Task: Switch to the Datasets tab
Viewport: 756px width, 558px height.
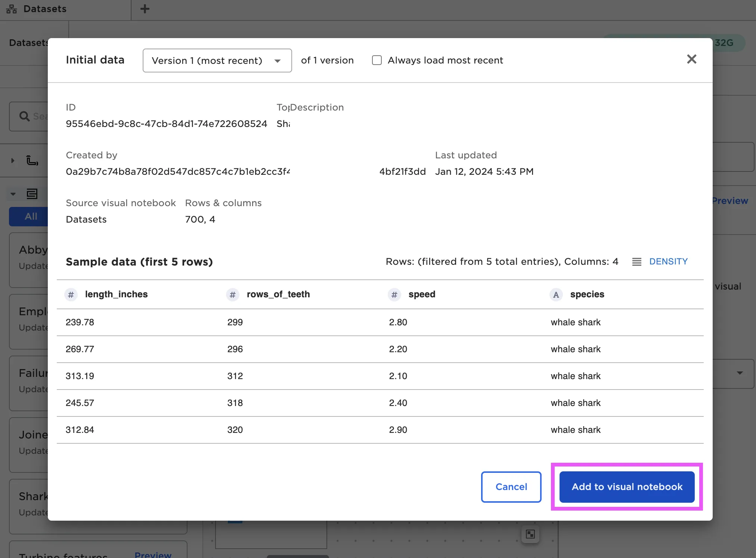Action: (x=45, y=9)
